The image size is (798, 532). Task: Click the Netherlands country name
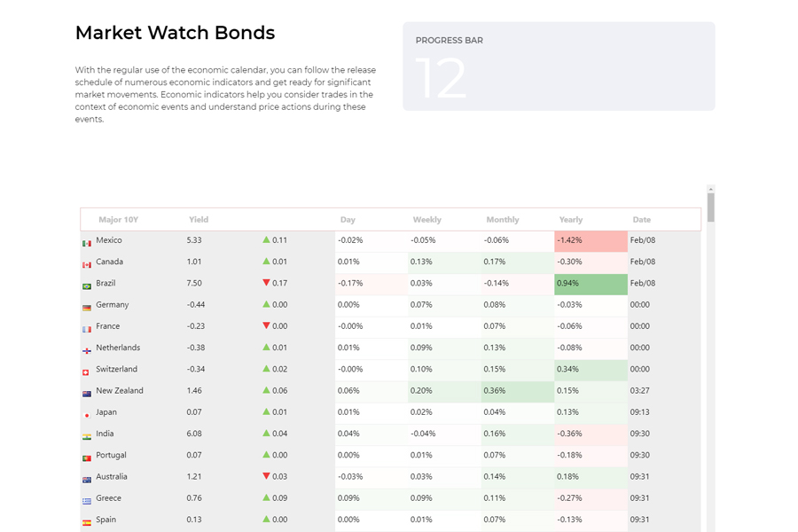tap(118, 348)
